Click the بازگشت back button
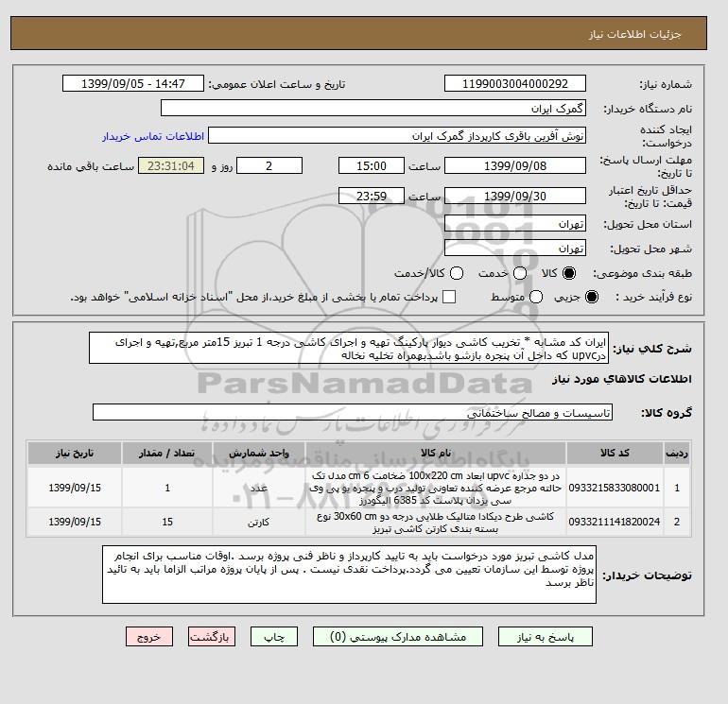The height and width of the screenshot is (704, 728). tap(212, 637)
